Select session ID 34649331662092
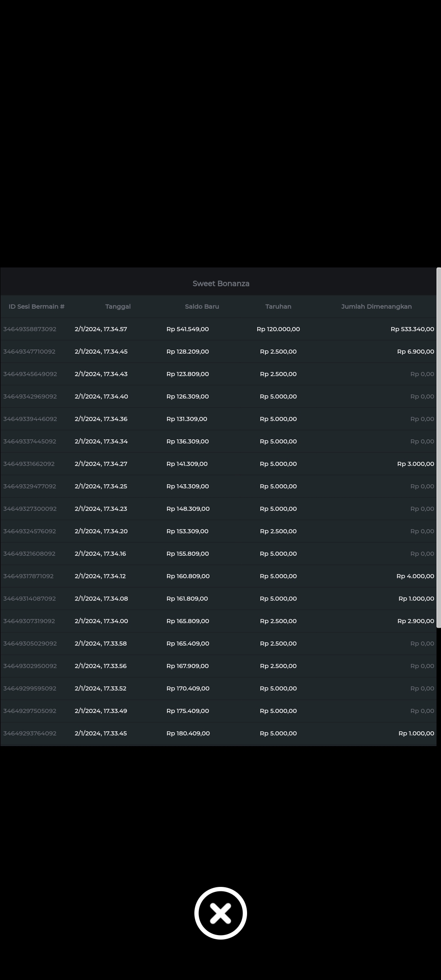The image size is (441, 980). coord(29,464)
